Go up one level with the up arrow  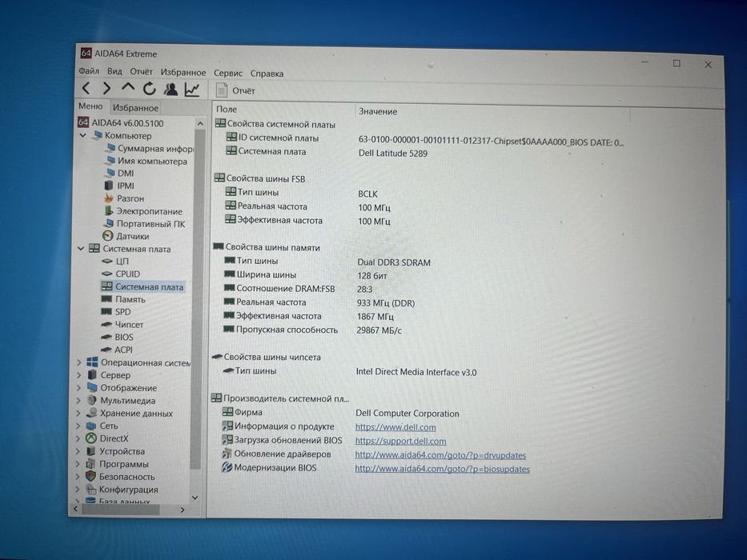127,87
